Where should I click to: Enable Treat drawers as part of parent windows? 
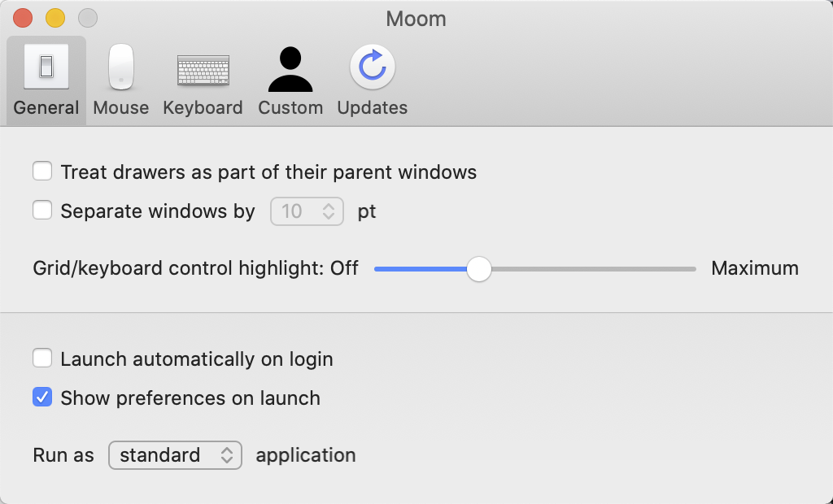pos(42,172)
